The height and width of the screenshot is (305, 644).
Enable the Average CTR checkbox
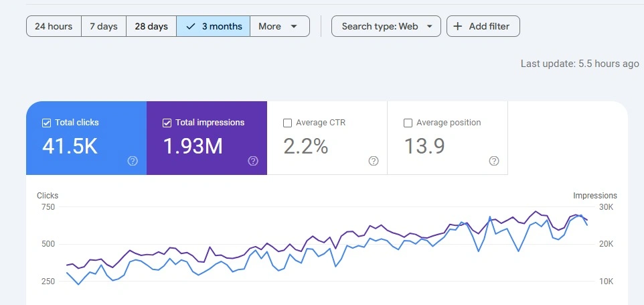[x=287, y=123]
